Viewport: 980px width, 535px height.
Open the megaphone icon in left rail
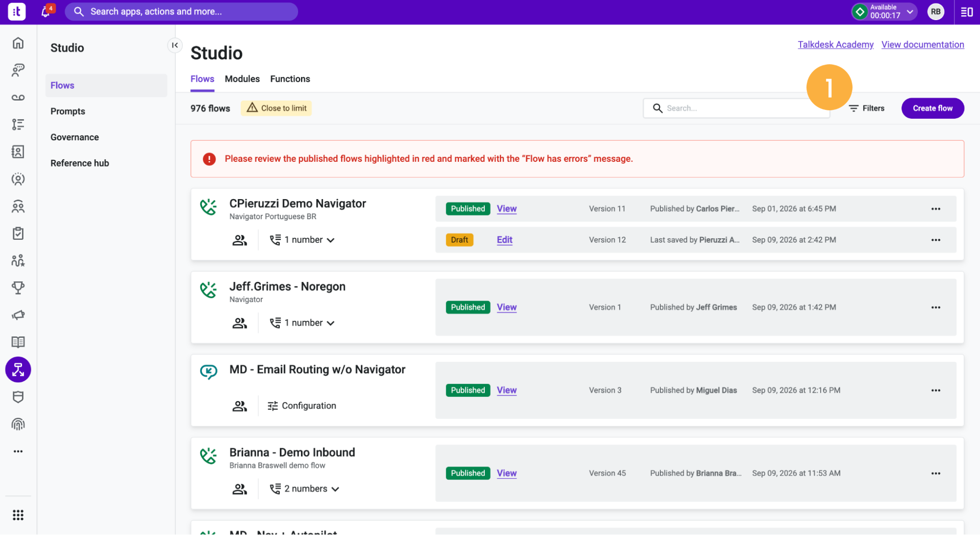[x=18, y=315]
